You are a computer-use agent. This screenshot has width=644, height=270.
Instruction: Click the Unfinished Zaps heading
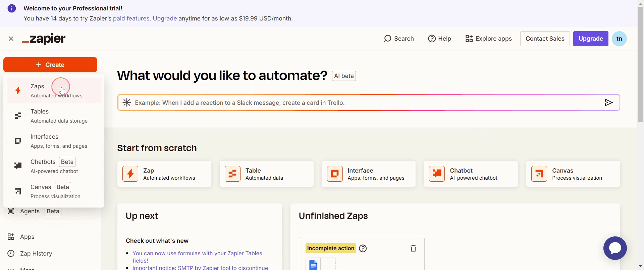[333, 216]
